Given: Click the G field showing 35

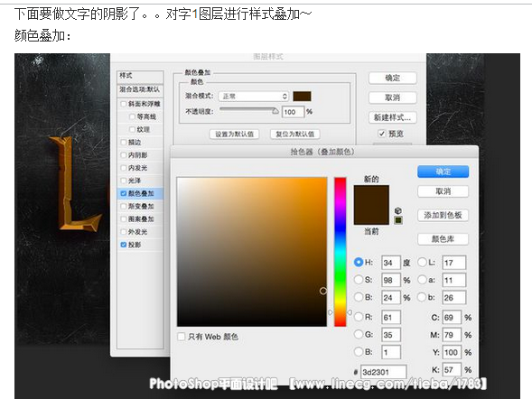Looking at the screenshot, I should point(391,335).
